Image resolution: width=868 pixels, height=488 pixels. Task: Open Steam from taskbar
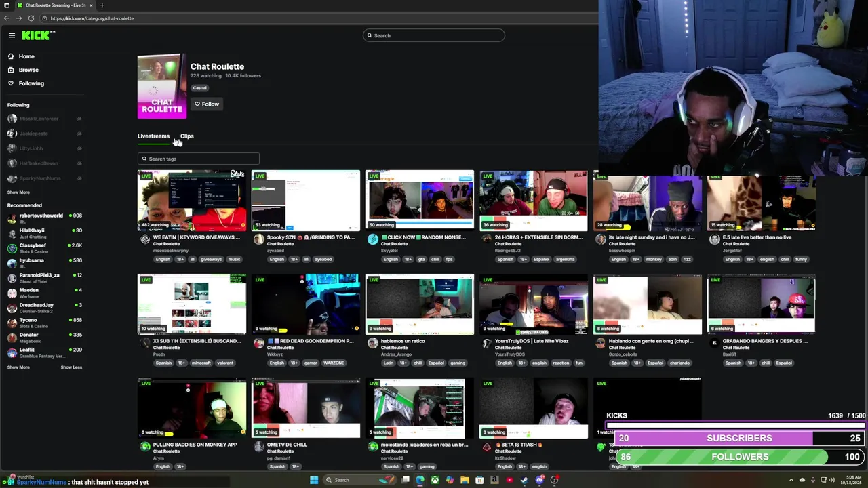(524, 480)
